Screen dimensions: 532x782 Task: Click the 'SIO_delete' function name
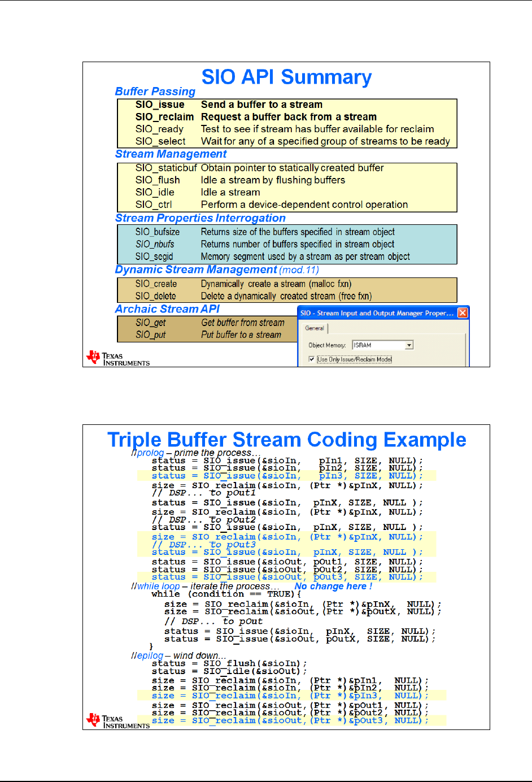click(156, 296)
